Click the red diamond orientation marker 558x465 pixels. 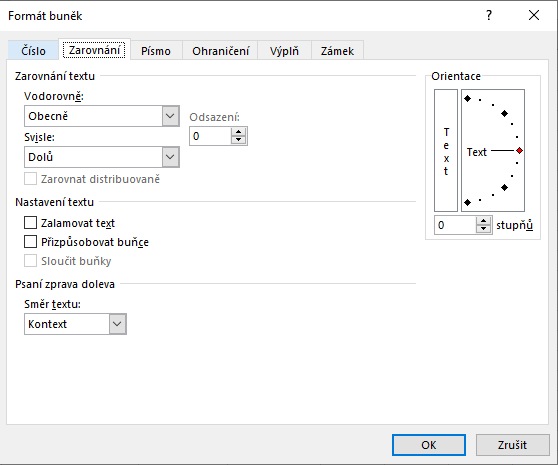point(519,150)
